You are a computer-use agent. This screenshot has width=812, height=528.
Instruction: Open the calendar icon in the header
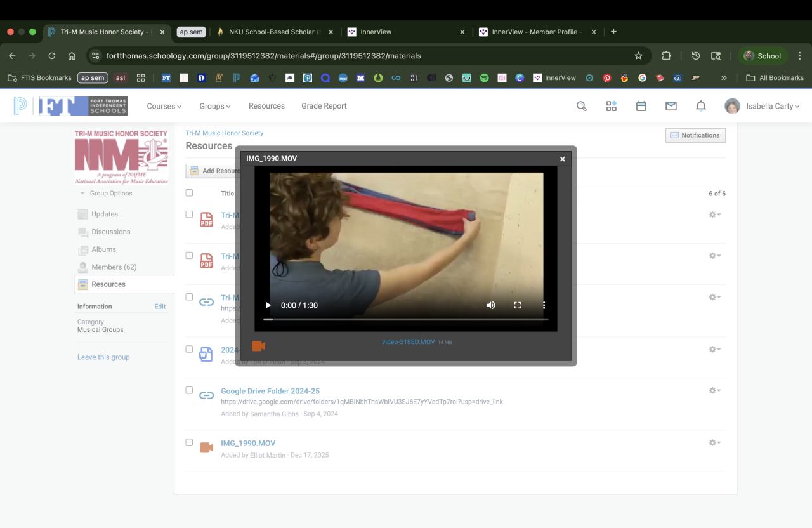click(x=641, y=106)
